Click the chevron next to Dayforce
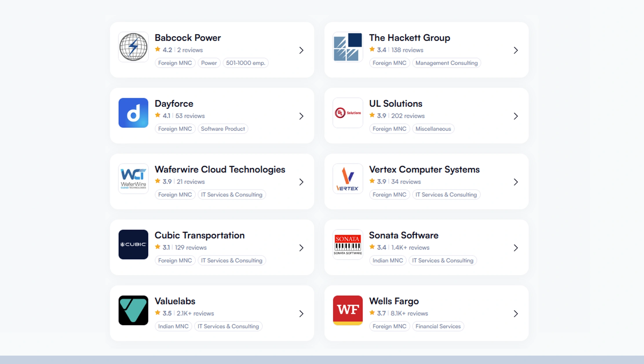The image size is (644, 364). [301, 116]
